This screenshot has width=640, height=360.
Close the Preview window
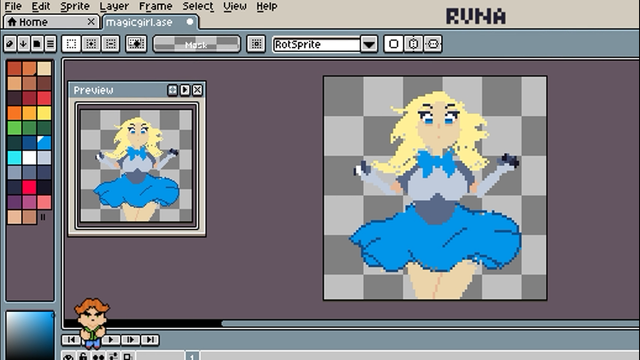198,90
